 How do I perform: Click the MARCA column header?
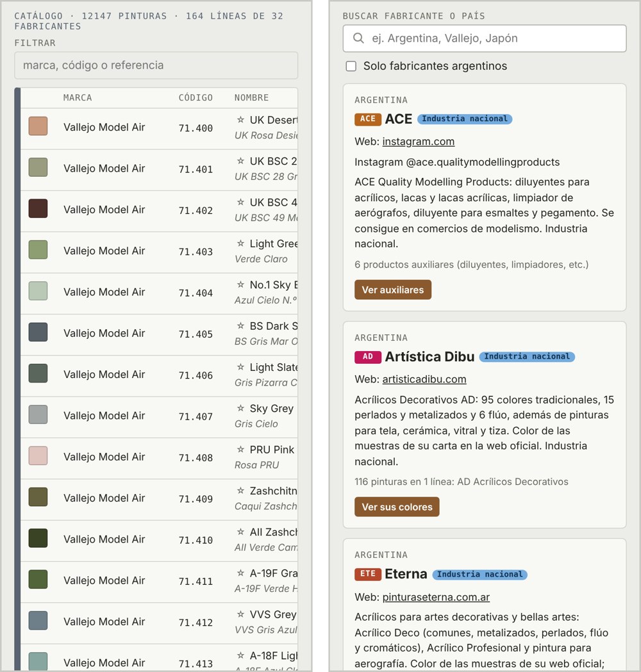(x=78, y=98)
